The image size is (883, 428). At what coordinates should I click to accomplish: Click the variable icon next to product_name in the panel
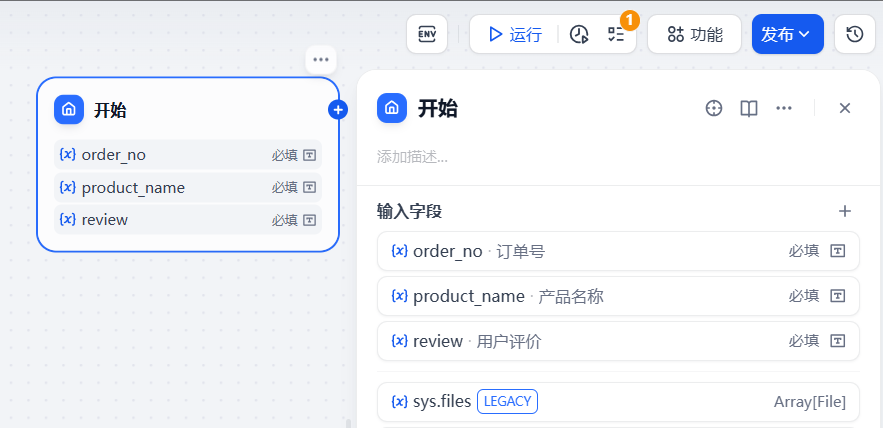[399, 296]
